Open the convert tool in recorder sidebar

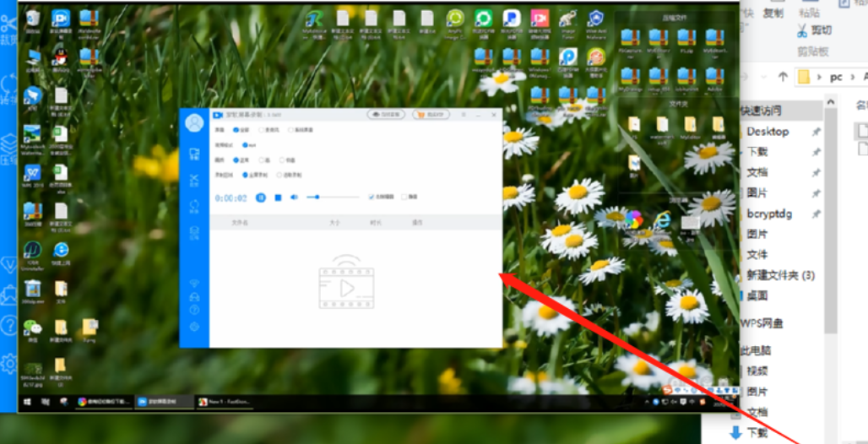[x=194, y=207]
